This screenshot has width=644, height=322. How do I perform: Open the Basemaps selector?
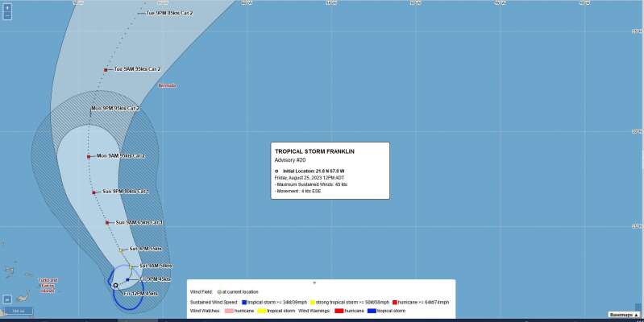pyautogui.click(x=624, y=315)
